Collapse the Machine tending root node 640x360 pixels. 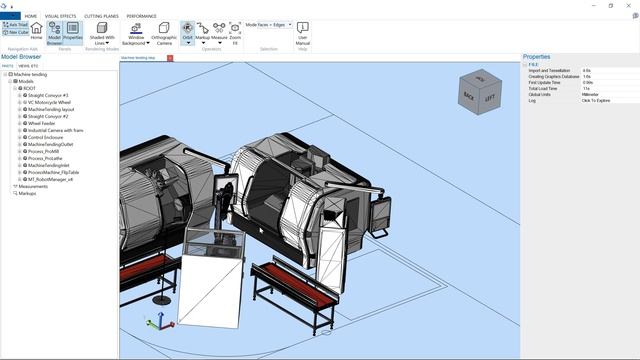tap(5, 74)
